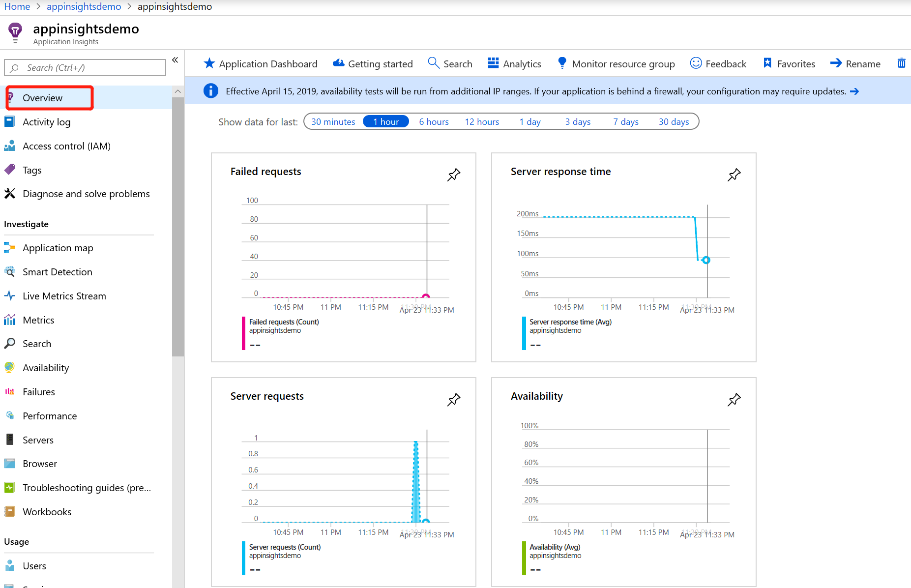Click Monitor resource group button
Image resolution: width=911 pixels, height=588 pixels.
pos(616,63)
